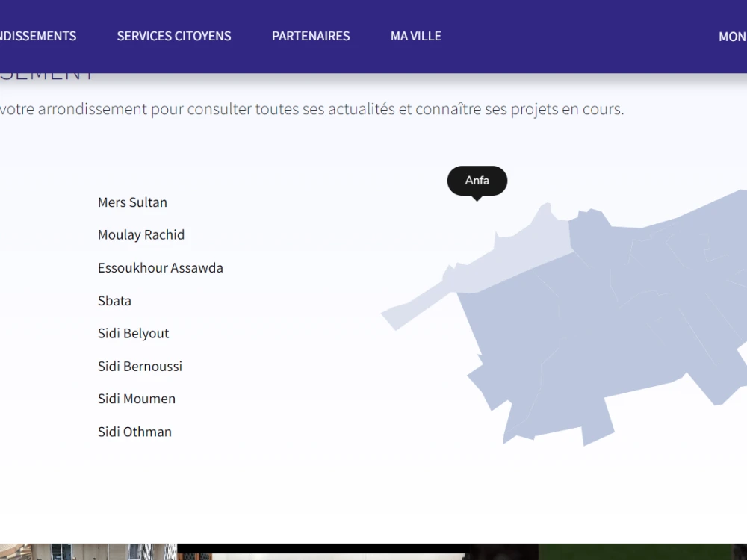Open the Partenaires menu item
Viewport: 747px width, 560px height.
(x=311, y=36)
